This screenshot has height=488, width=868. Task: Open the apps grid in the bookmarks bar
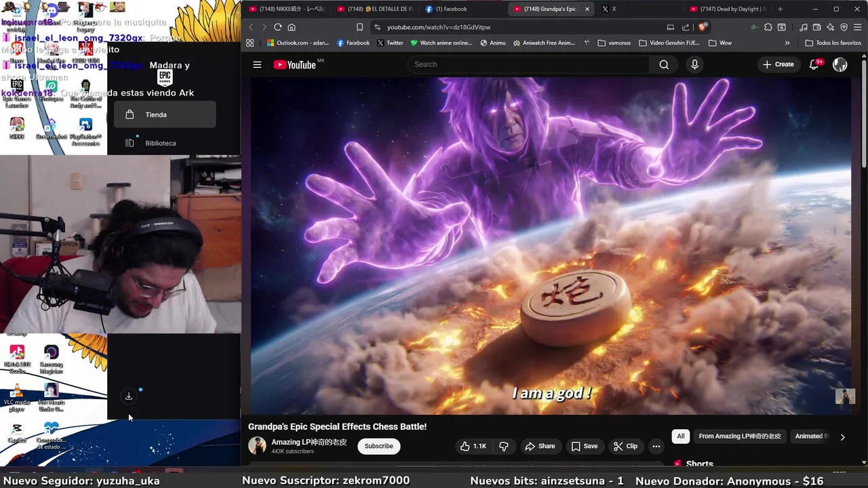tap(250, 43)
